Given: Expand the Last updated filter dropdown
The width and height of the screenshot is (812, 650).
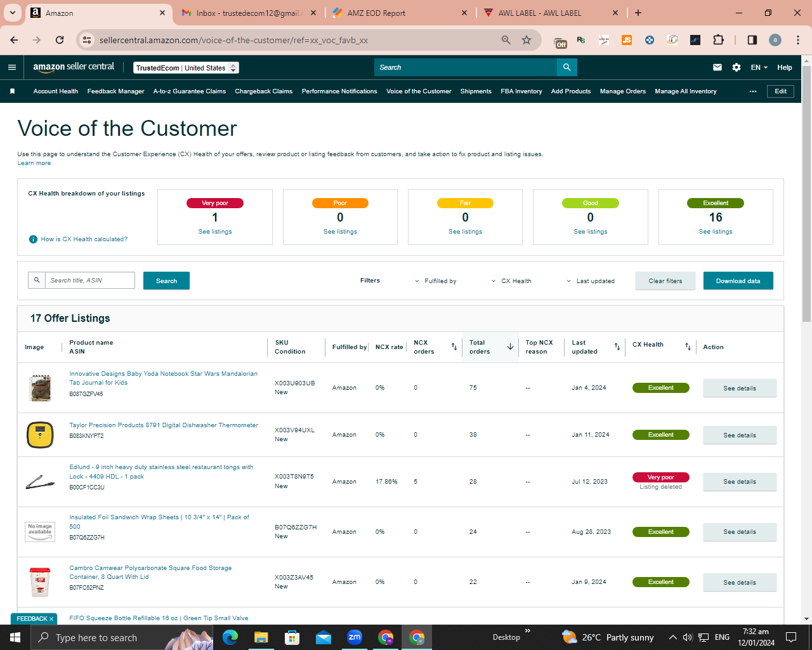Looking at the screenshot, I should click(x=591, y=281).
